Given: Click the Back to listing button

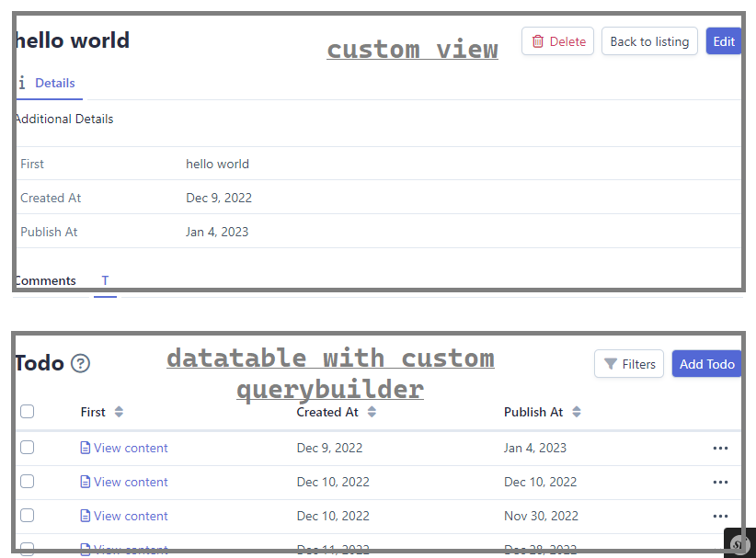Looking at the screenshot, I should [649, 41].
